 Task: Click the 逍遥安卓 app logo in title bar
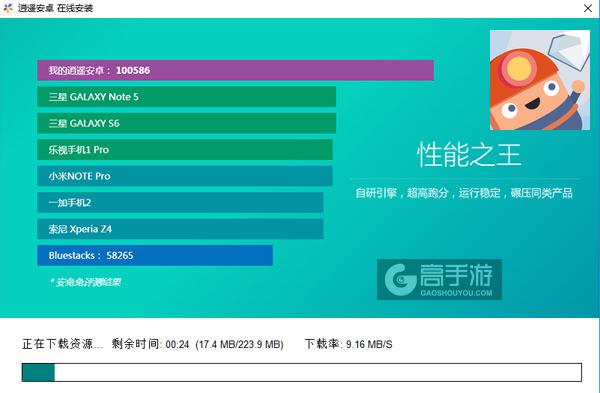pyautogui.click(x=8, y=8)
